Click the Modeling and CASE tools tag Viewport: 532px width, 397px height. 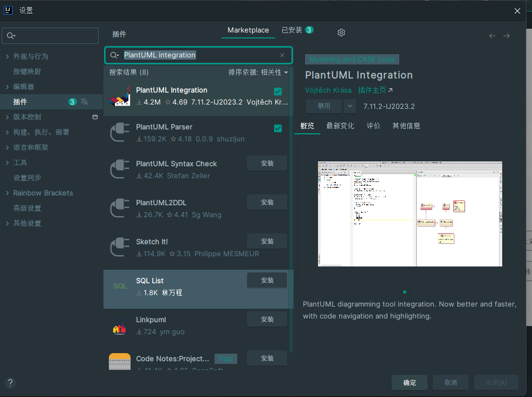[x=352, y=60]
